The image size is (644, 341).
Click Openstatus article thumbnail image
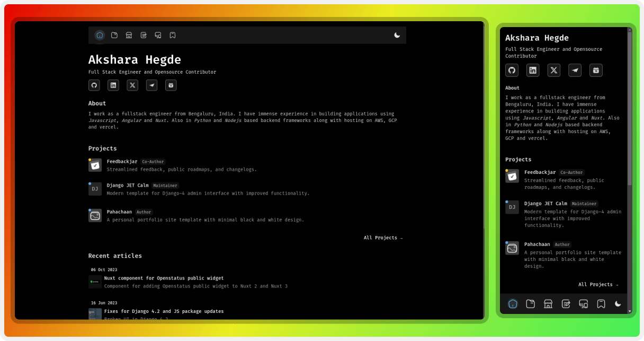95,282
